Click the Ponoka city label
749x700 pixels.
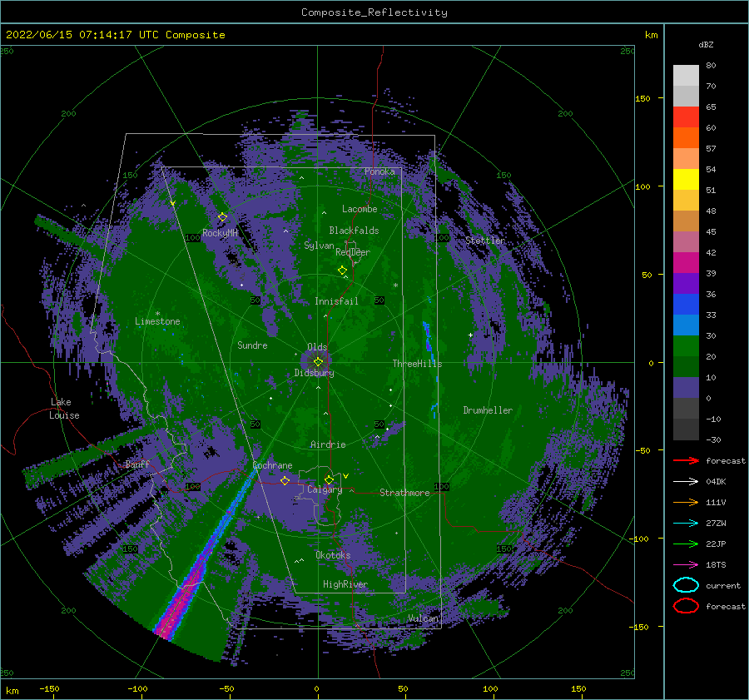pos(379,171)
